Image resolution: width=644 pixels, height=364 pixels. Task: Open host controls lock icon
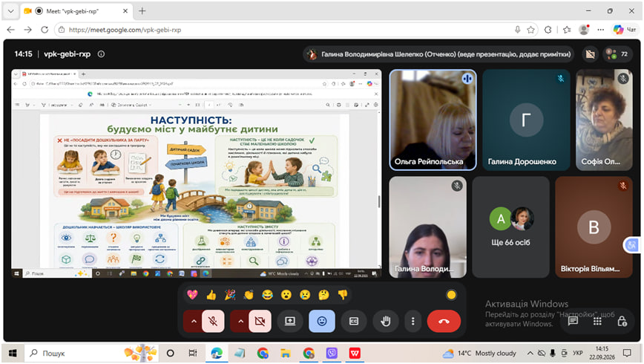tap(622, 321)
